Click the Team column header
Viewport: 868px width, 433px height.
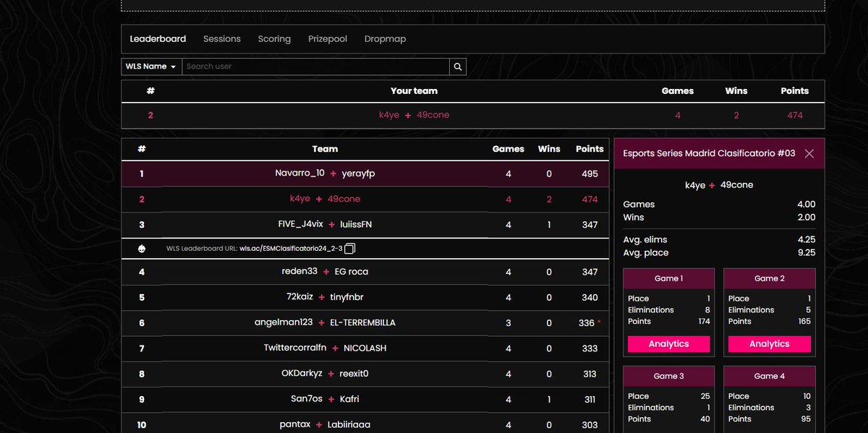click(x=325, y=149)
